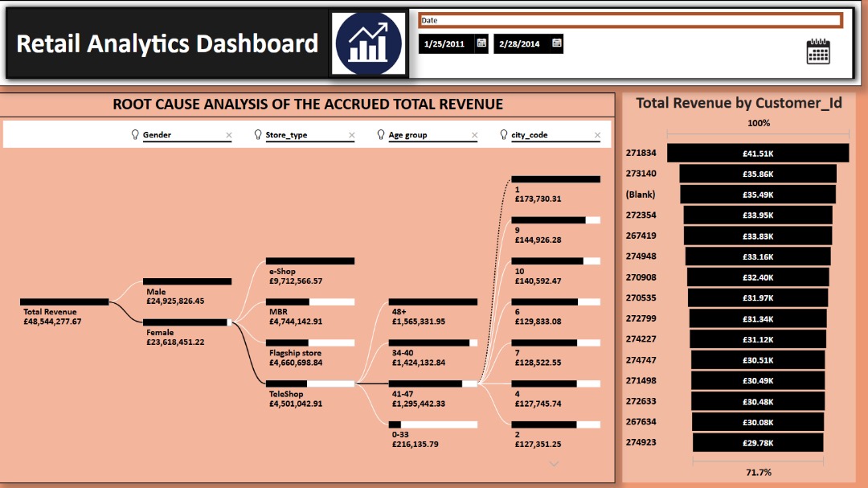Screen dimensions: 868x488
Task: Select city code 9 node £144,926.28
Action: coord(556,220)
